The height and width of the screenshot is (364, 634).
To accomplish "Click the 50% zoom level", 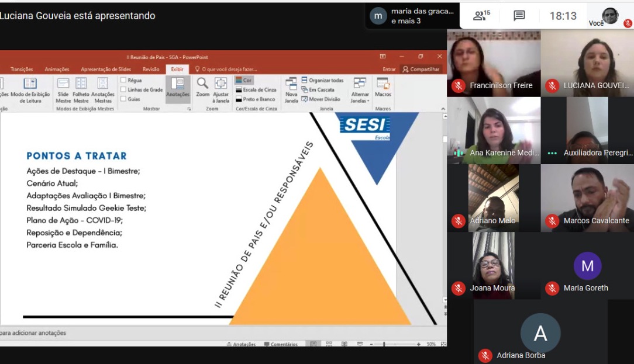I will tap(431, 344).
